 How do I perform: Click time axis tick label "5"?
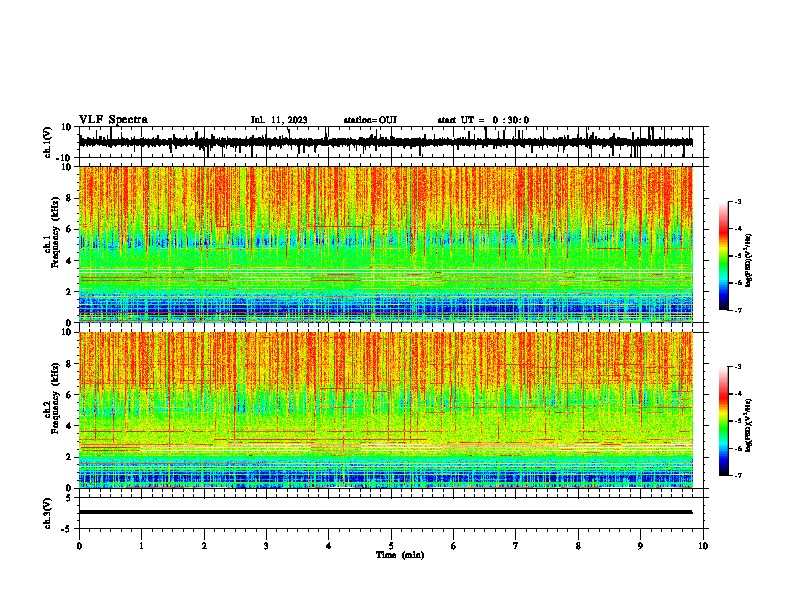click(x=391, y=546)
